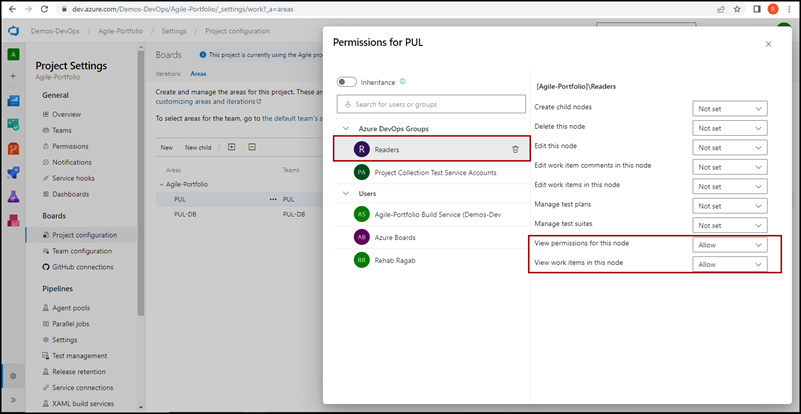Select Project Collection Test Service Accounts group

coord(432,173)
